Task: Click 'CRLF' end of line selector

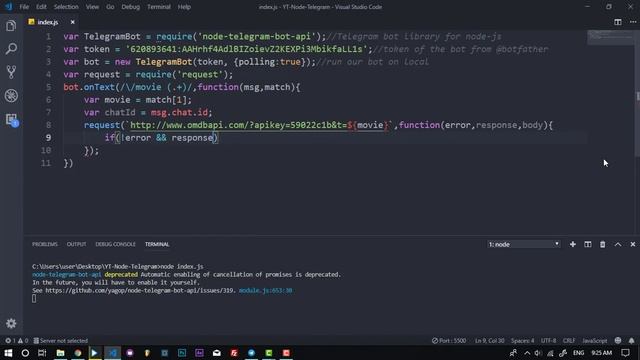Action: pyautogui.click(x=569, y=340)
